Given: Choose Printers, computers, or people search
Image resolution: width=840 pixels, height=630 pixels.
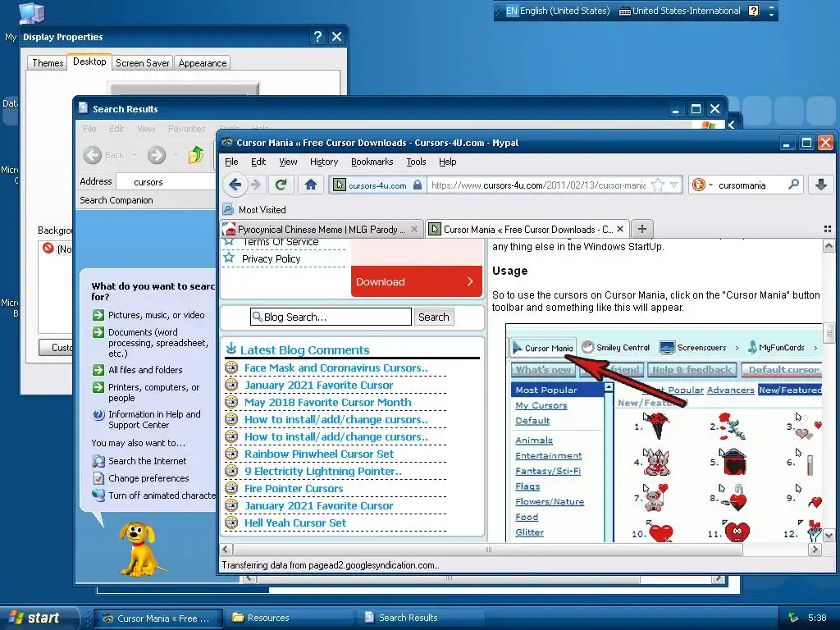Looking at the screenshot, I should click(153, 392).
